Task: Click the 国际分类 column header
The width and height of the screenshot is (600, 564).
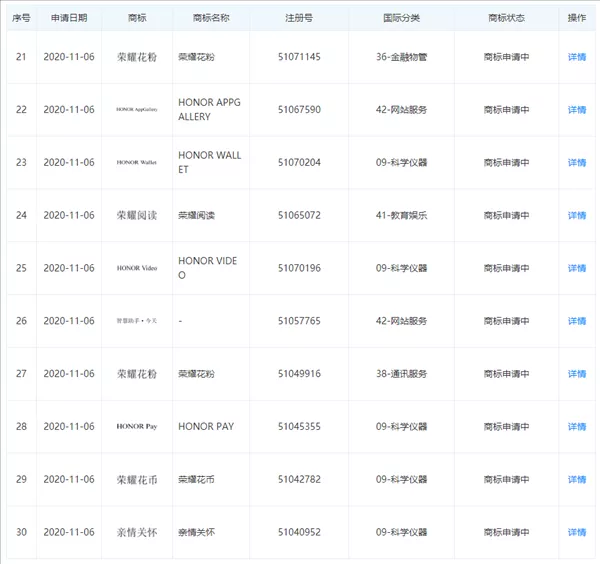Action: click(x=401, y=18)
